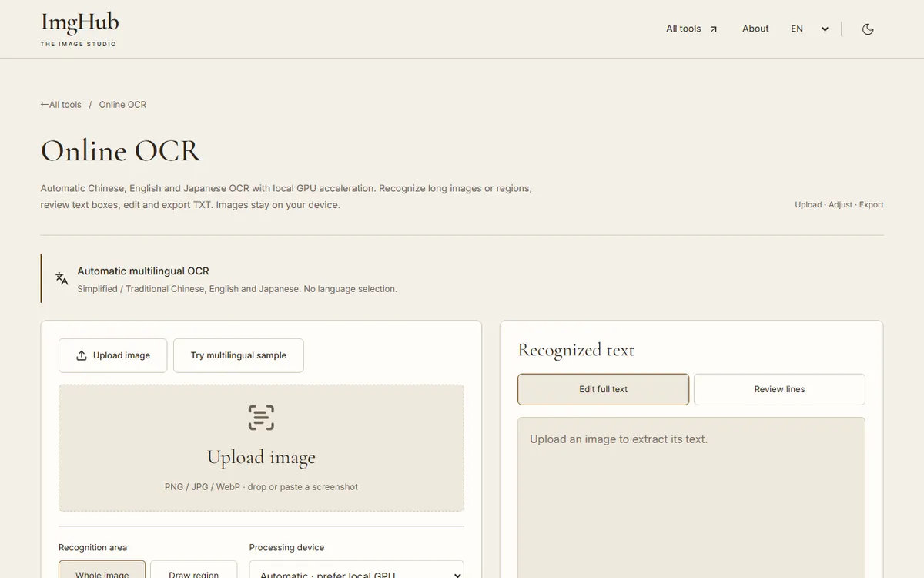Click the Upload image heading in the drop zone
Screen dimensions: 924x578
pyautogui.click(x=261, y=458)
